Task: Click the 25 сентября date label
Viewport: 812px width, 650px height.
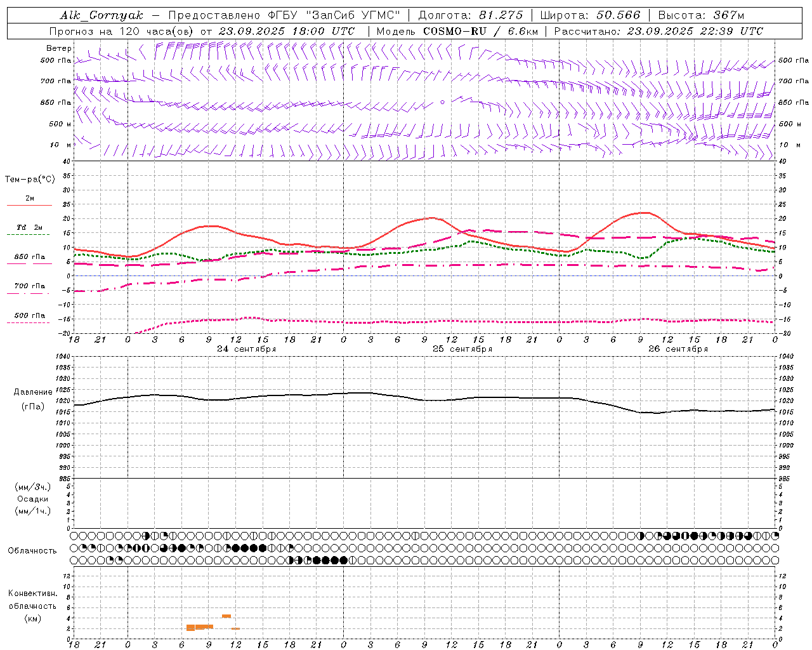Action: tap(462, 349)
